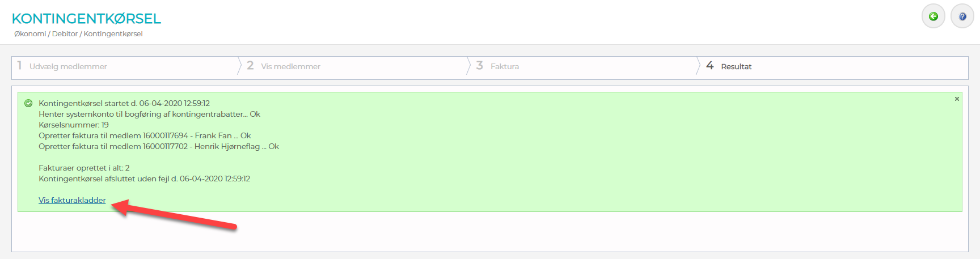Click the Kontingentkørsel startet timestamp line
980x259 pixels.
(124, 103)
